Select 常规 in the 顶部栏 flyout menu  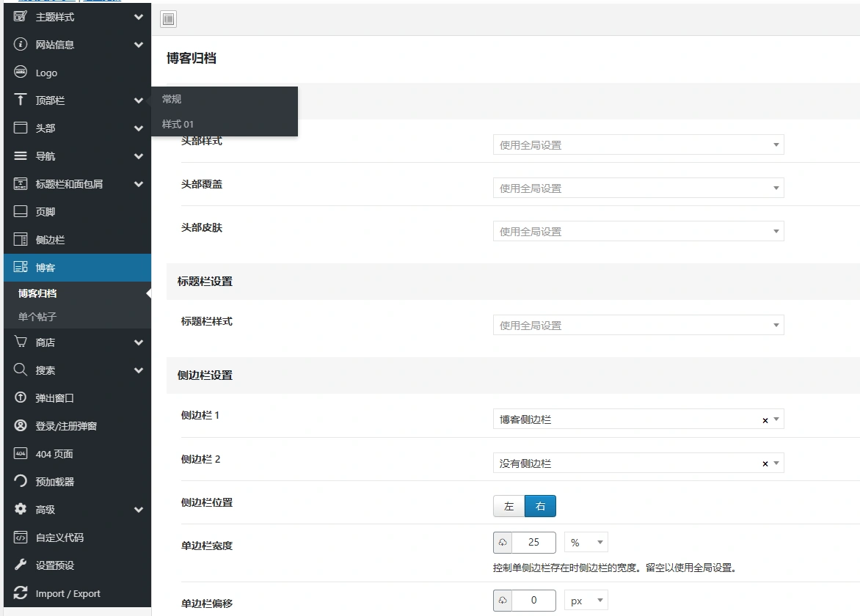[x=171, y=98]
